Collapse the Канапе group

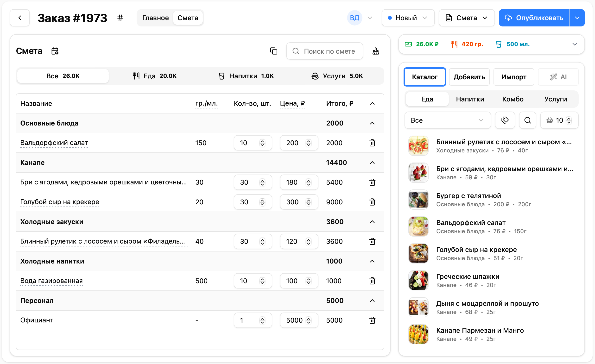click(372, 163)
